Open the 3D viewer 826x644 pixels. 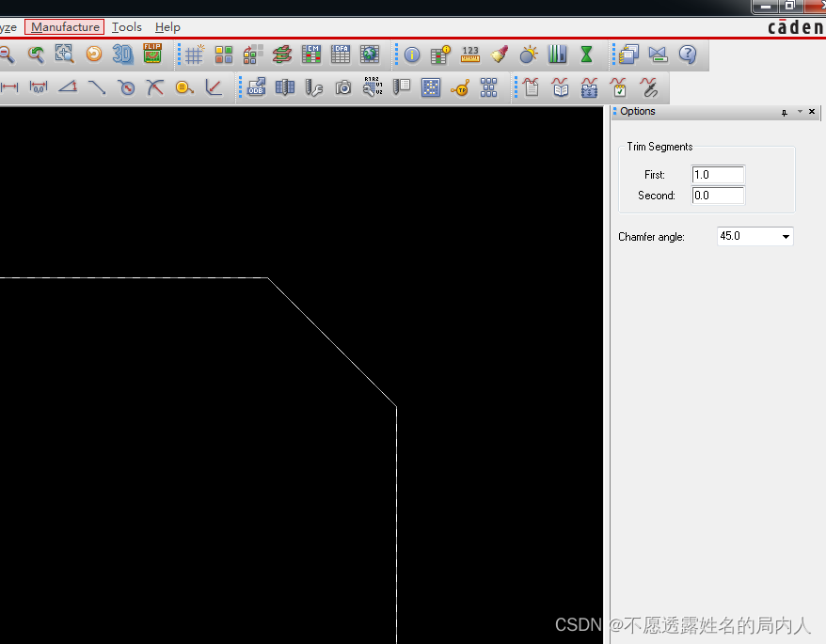pyautogui.click(x=122, y=54)
